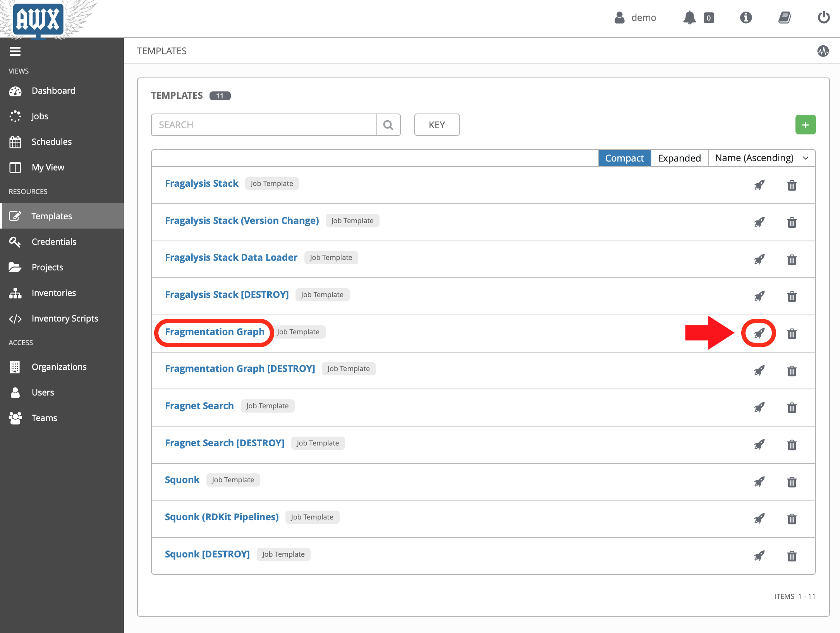Screen dimensions: 840x633
Task: Delete the Fragnet Search template
Action: point(792,408)
